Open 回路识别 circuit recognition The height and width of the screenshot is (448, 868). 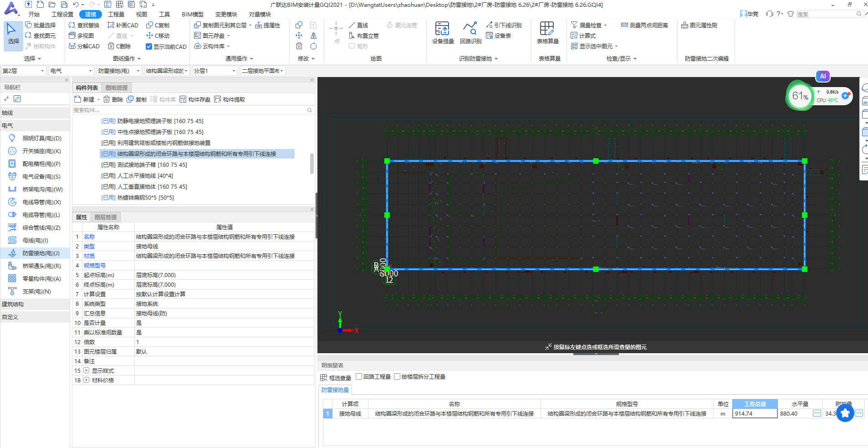click(x=470, y=33)
